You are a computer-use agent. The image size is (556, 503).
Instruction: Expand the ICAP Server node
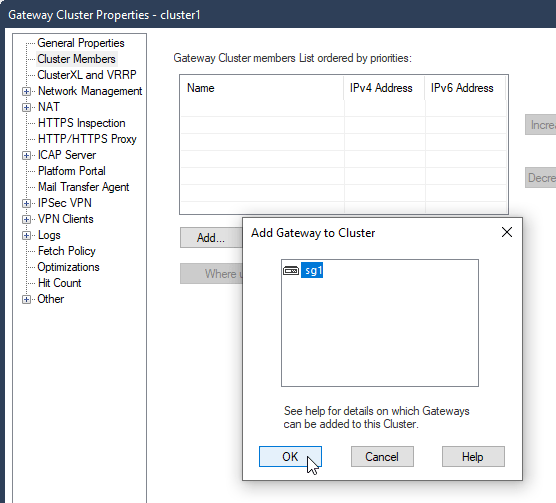[x=26, y=155]
